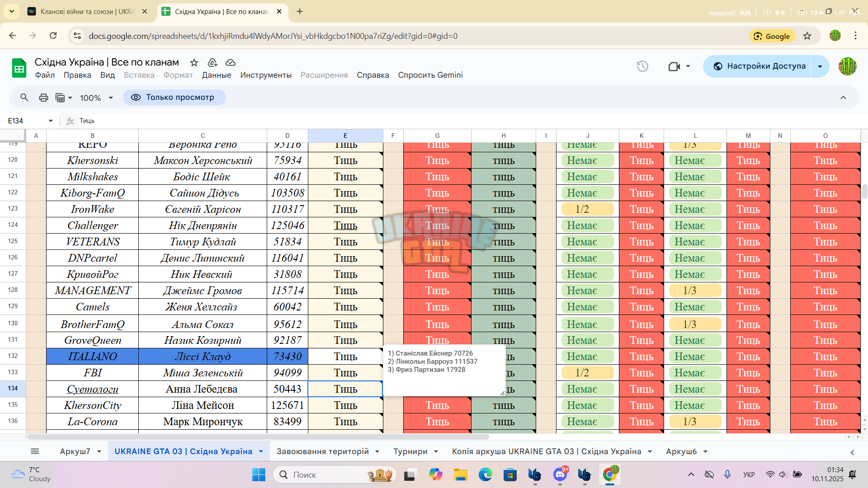Image resolution: width=868 pixels, height=488 pixels.
Task: Open the search tool in toolbar
Action: coord(24,97)
